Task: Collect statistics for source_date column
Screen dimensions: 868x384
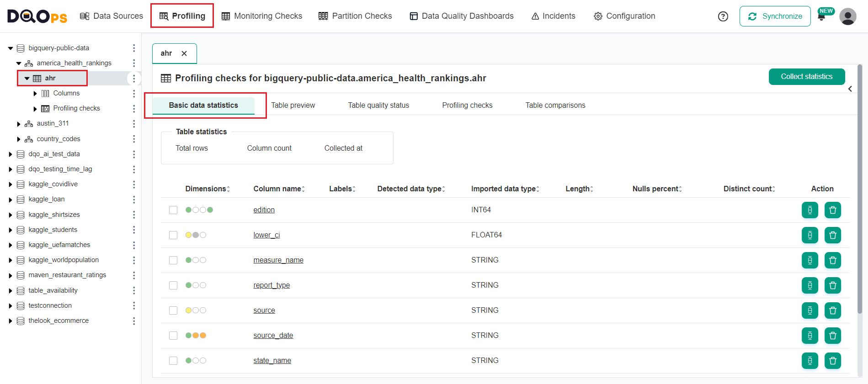Action: [810, 336]
